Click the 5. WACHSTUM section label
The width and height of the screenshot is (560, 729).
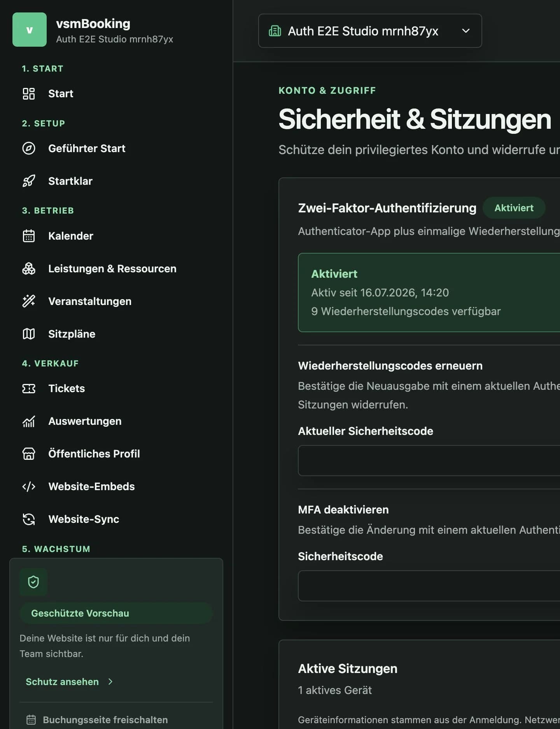pyautogui.click(x=56, y=549)
